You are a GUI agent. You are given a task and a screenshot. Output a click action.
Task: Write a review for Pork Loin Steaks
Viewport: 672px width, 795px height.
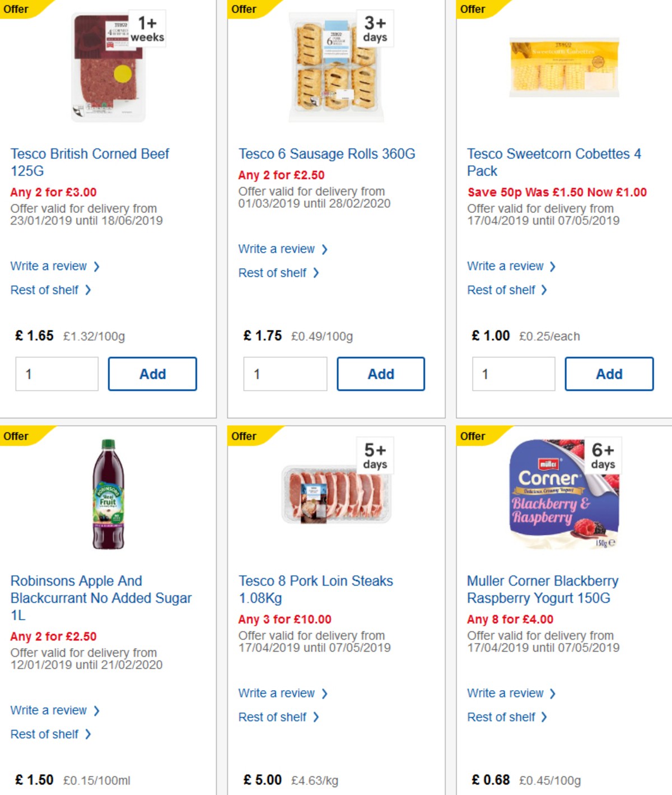coord(277,693)
